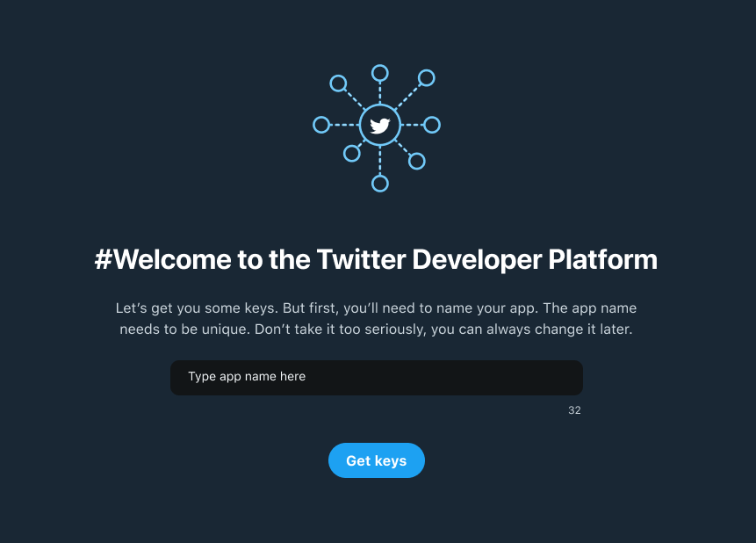This screenshot has height=543, width=756.
Task: Click the Twitter bird logo in the center circle
Action: tap(380, 126)
